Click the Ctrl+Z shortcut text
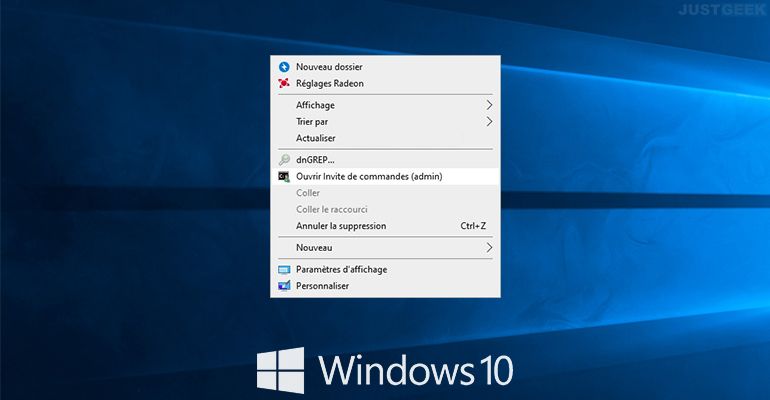770x400 pixels. [x=473, y=226]
